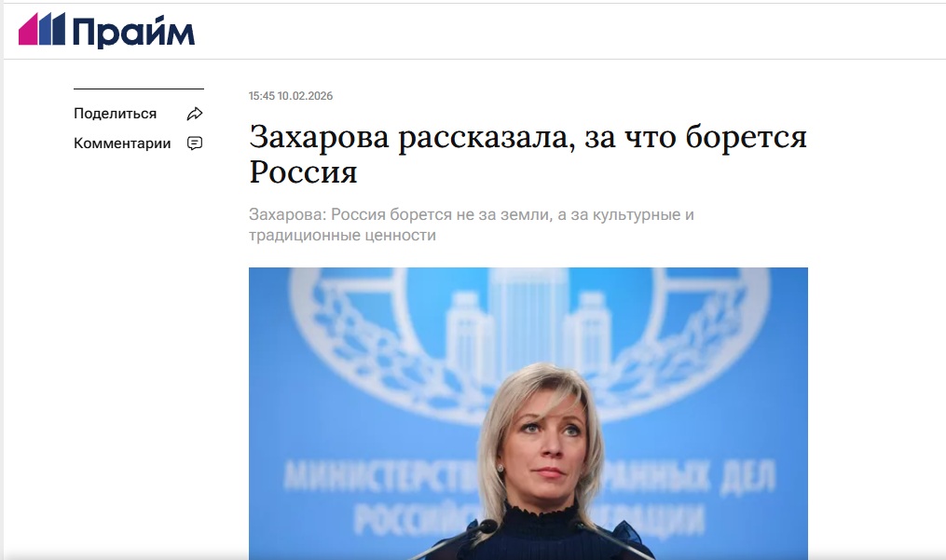Screen dimensions: 946x560
Task: Open comments via the speech bubble icon
Action: [x=194, y=143]
